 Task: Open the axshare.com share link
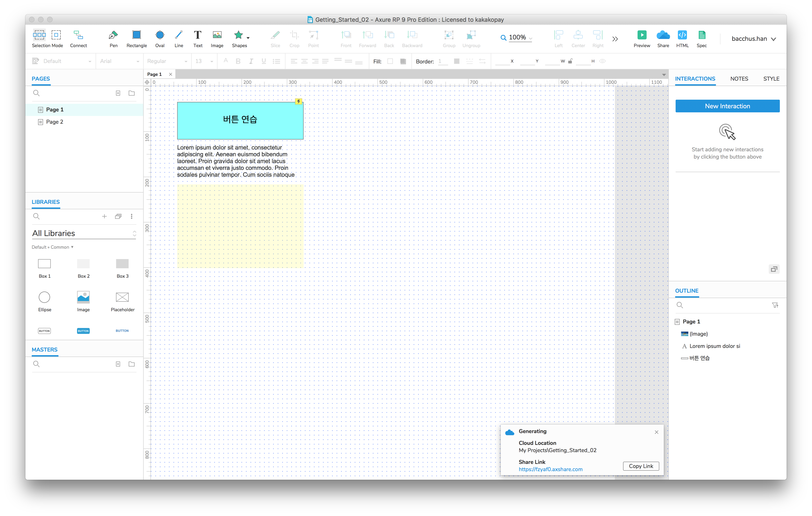(550, 469)
